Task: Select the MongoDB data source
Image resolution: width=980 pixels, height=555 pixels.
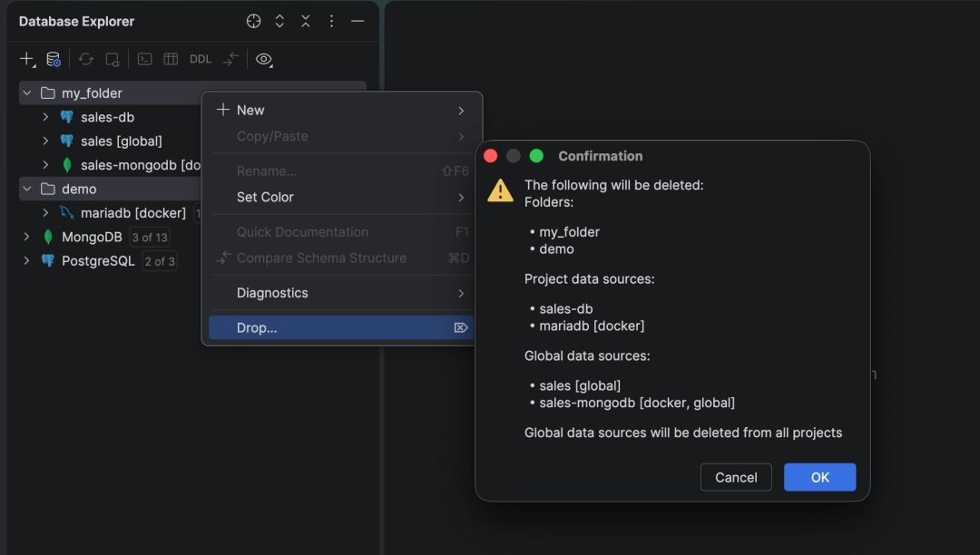Action: pos(92,237)
